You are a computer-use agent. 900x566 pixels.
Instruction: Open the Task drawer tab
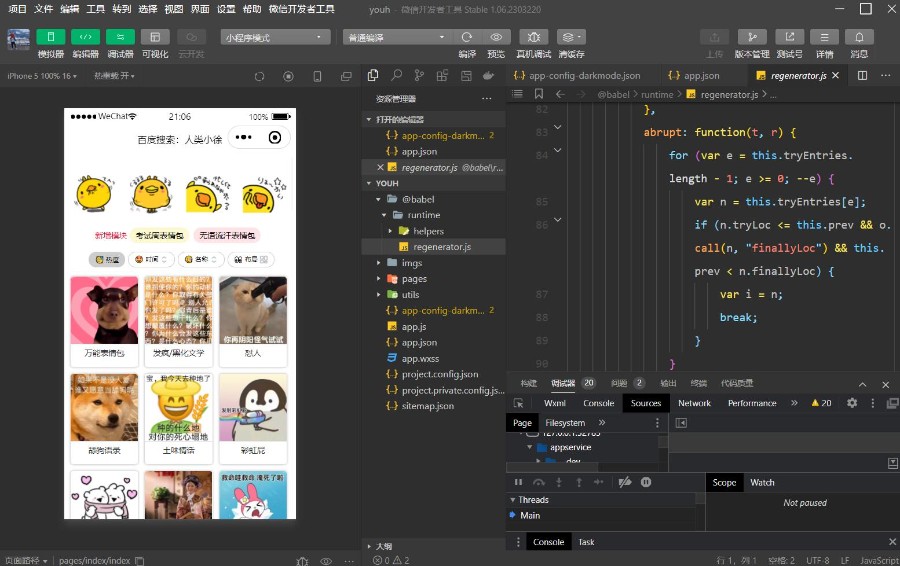586,542
